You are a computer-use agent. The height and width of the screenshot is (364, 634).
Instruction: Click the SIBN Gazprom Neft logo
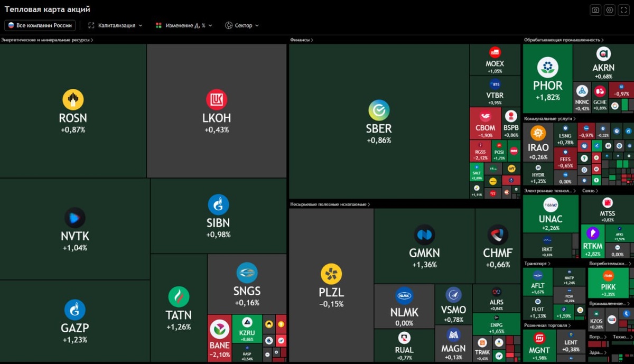(x=218, y=204)
